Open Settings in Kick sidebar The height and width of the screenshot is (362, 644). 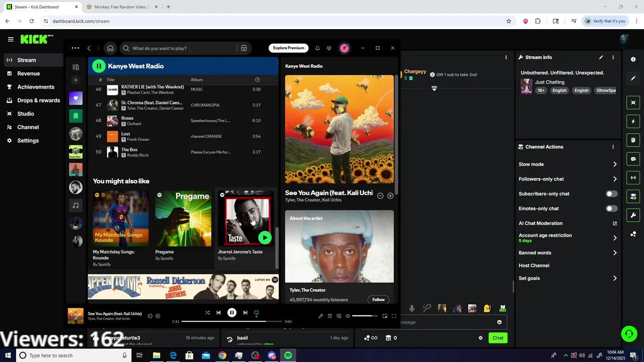(x=28, y=141)
